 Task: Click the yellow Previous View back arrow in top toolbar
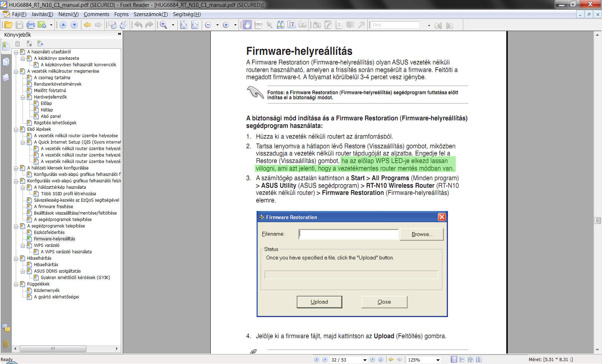tap(87, 25)
